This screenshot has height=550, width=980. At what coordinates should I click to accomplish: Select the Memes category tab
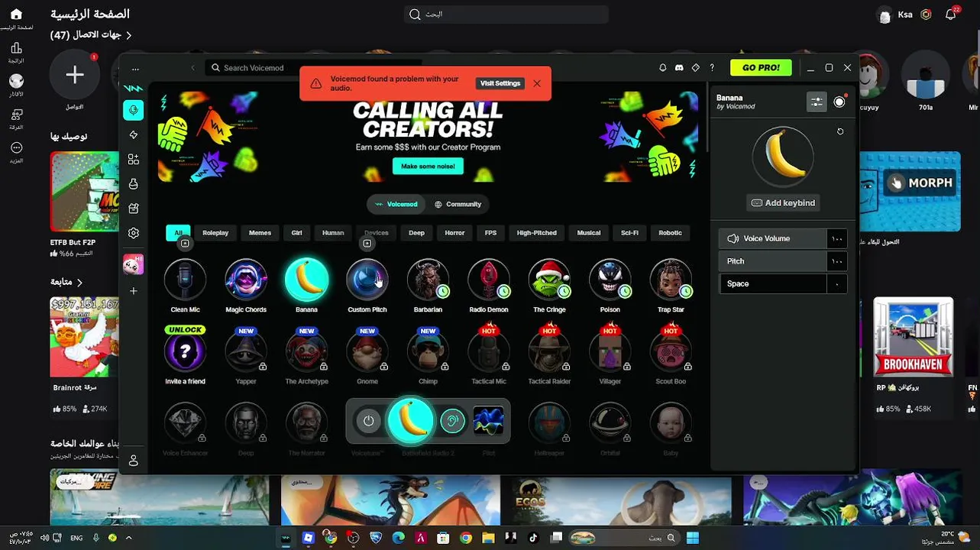tap(260, 233)
